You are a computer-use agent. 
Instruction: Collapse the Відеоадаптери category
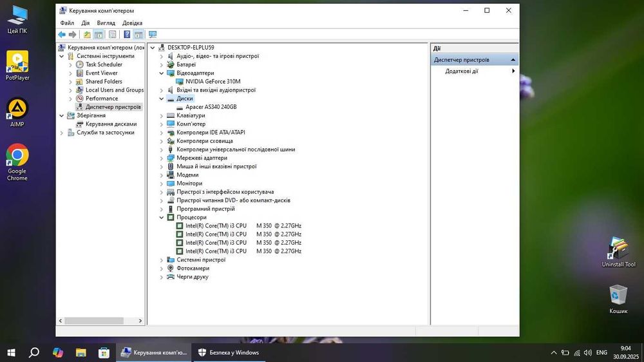(x=162, y=73)
